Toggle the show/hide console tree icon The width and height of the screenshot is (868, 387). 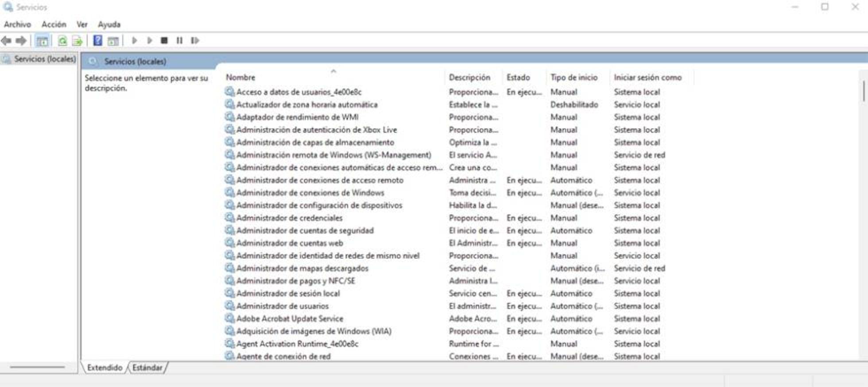(x=42, y=41)
